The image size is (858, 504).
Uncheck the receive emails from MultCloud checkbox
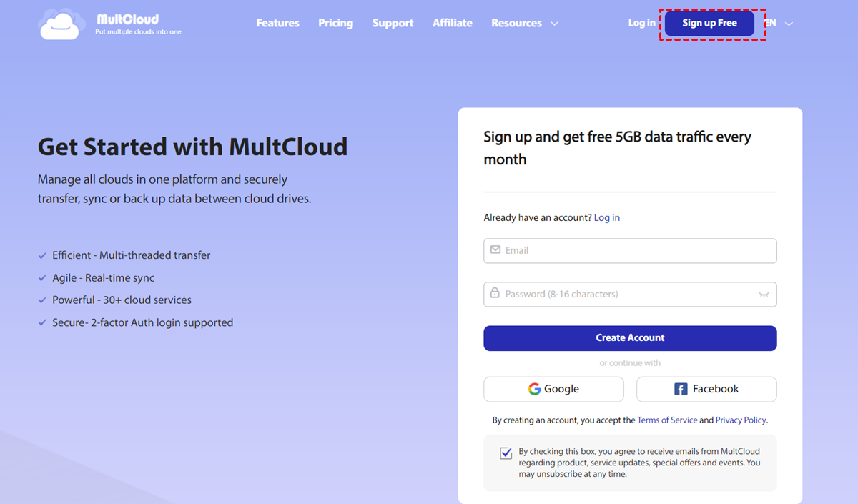pos(506,453)
